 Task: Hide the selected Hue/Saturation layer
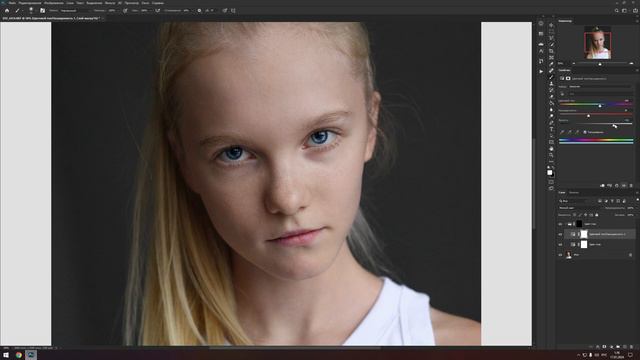[x=560, y=234]
